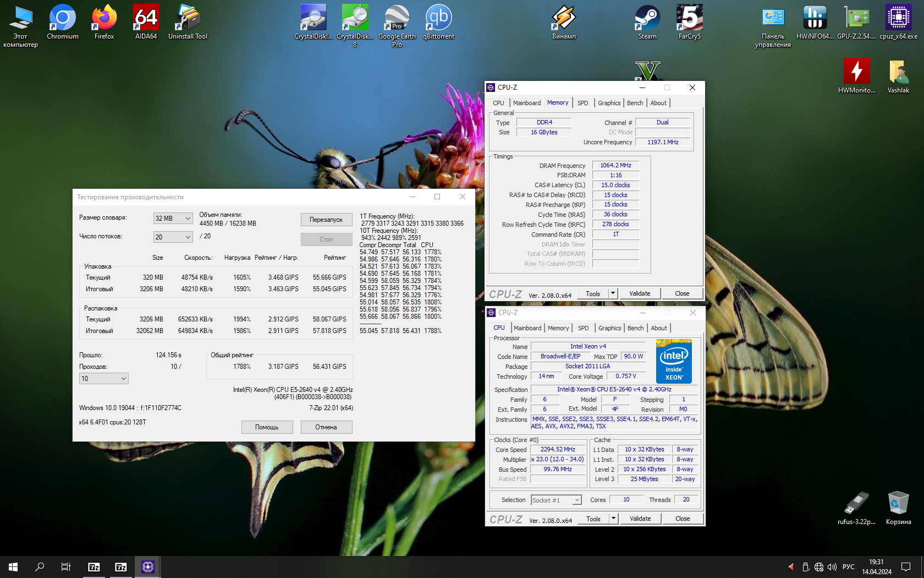Open Tools dropdown arrow in Memory CPU-Z
This screenshot has width=924, height=578.
click(613, 293)
